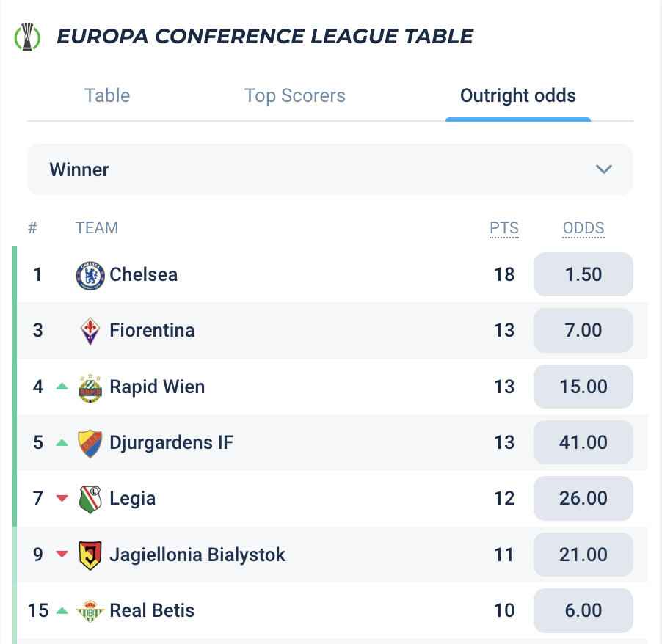Image resolution: width=662 pixels, height=644 pixels.
Task: Click the PTS column header
Action: coord(504,228)
